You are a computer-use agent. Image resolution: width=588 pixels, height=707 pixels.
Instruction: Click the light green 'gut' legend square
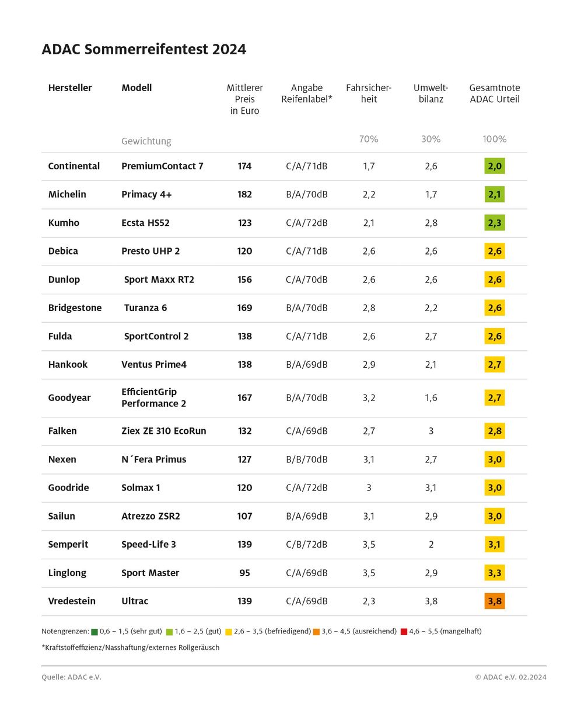point(169,632)
